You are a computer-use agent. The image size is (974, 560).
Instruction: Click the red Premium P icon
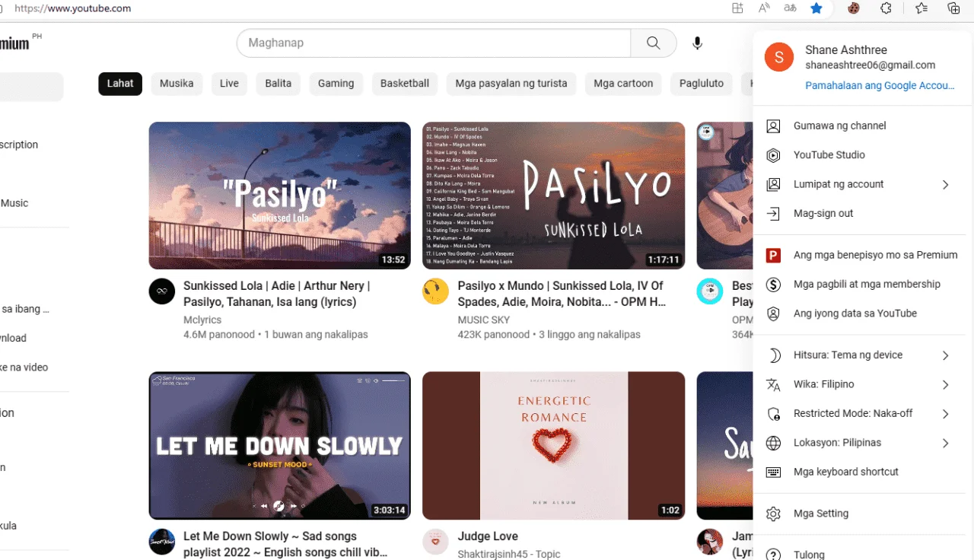point(773,256)
